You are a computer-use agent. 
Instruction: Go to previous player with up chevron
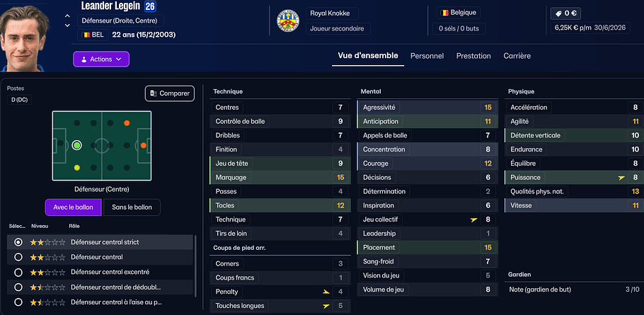click(x=67, y=15)
